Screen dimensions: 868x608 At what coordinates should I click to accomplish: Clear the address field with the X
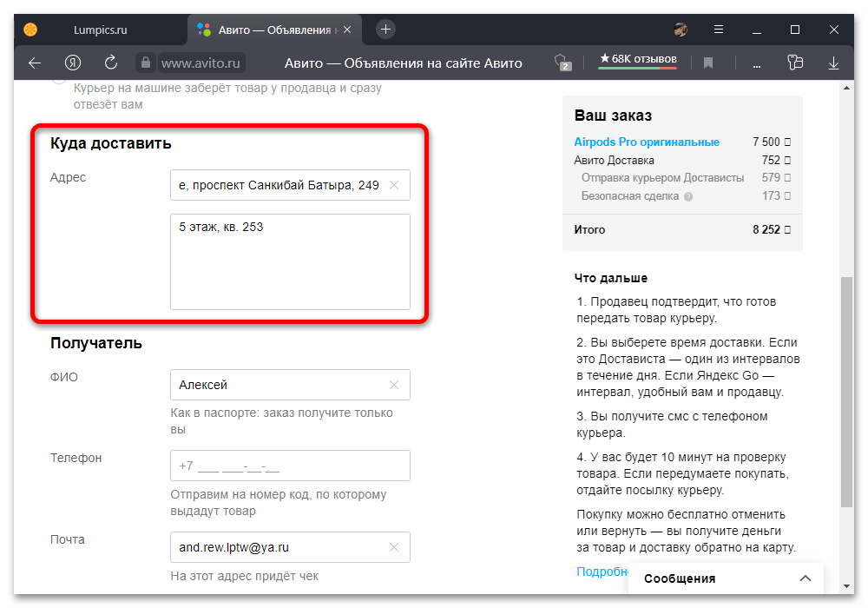[x=394, y=185]
